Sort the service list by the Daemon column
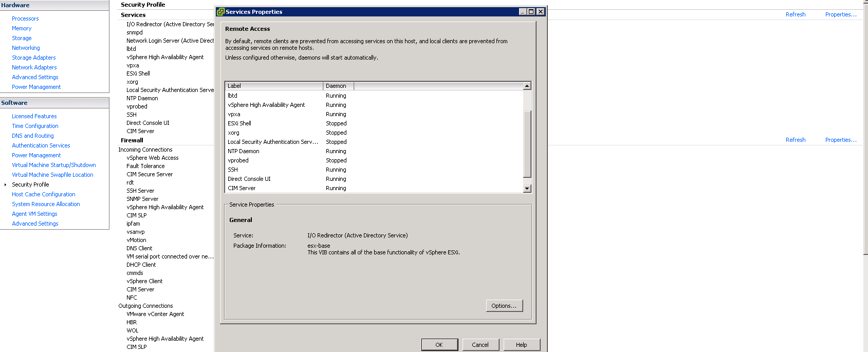This screenshot has height=352, width=868. click(338, 86)
